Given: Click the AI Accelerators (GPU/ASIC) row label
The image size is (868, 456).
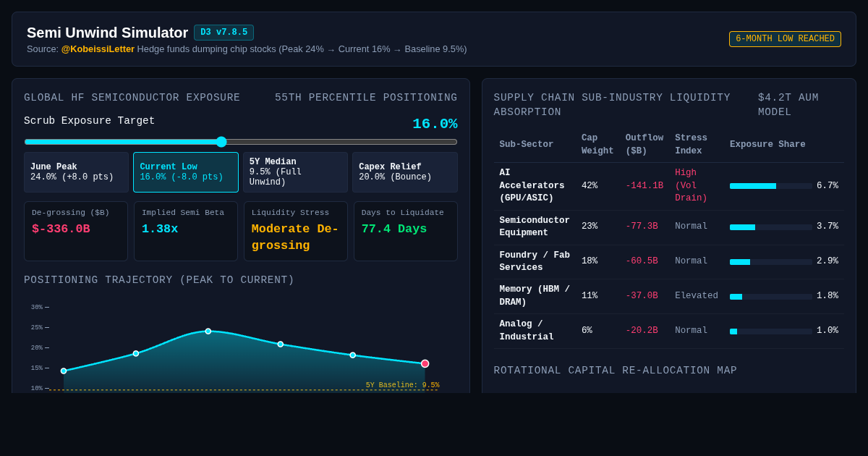Looking at the screenshot, I should [532, 186].
